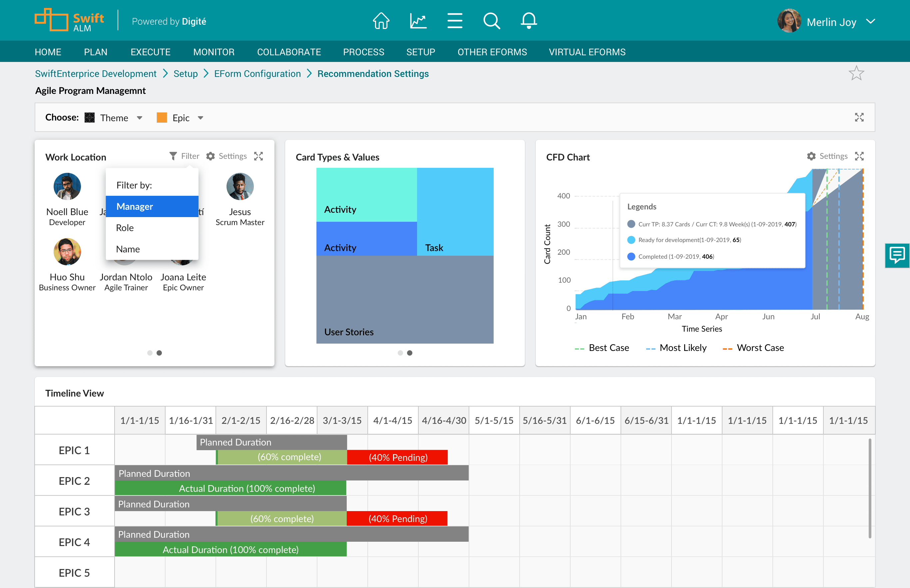Expand the Epic dropdown
This screenshot has width=910, height=588.
[201, 118]
